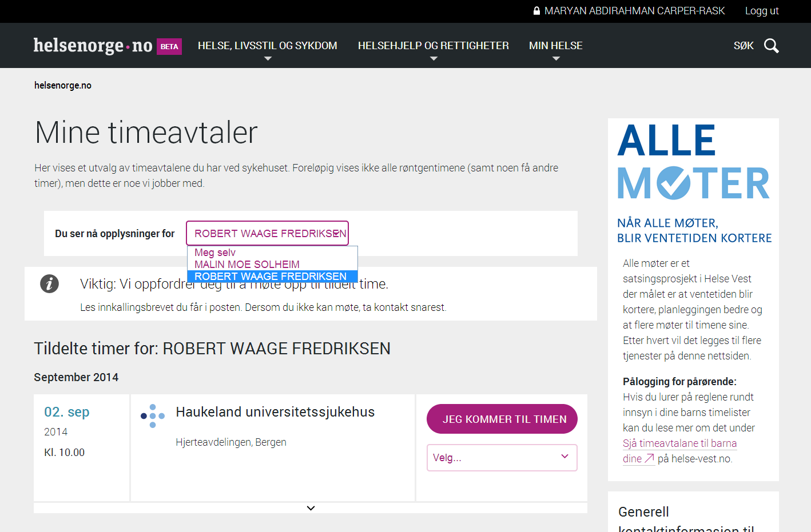Log out via Logg ut link

[x=762, y=11]
